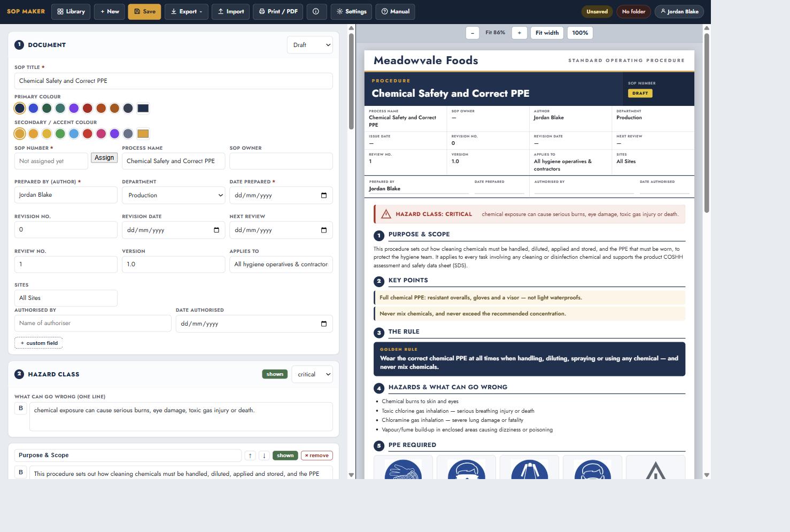Open Date Authorised calendar picker
This screenshot has height=532, width=790.
pyautogui.click(x=324, y=323)
